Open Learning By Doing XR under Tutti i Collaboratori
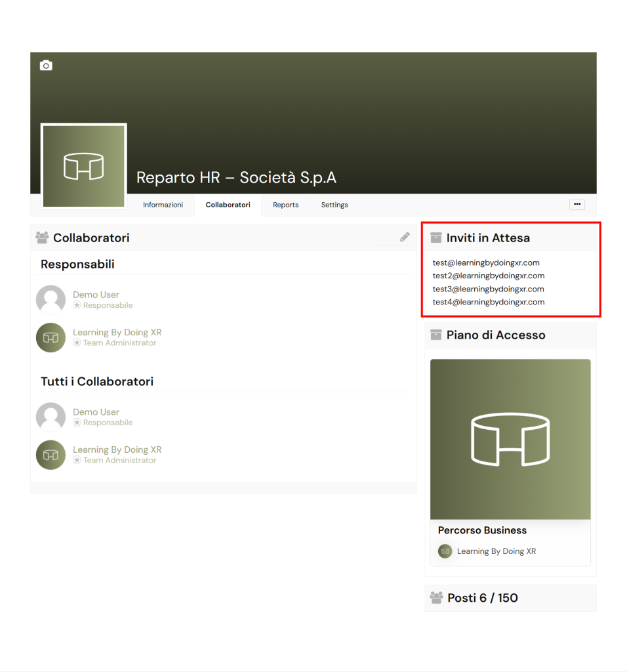Image resolution: width=627 pixels, height=672 pixels. 117,450
